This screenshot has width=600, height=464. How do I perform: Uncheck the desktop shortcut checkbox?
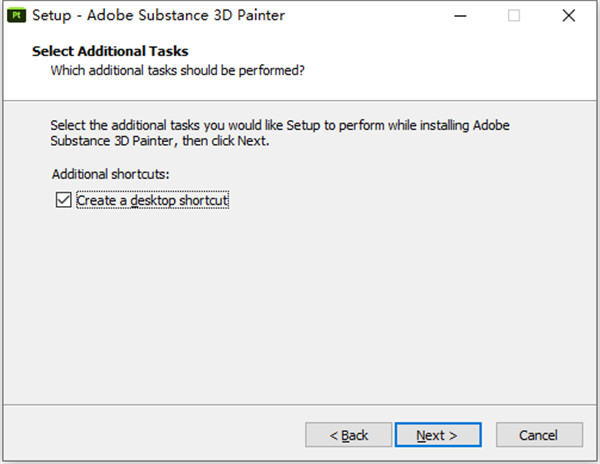tap(65, 200)
